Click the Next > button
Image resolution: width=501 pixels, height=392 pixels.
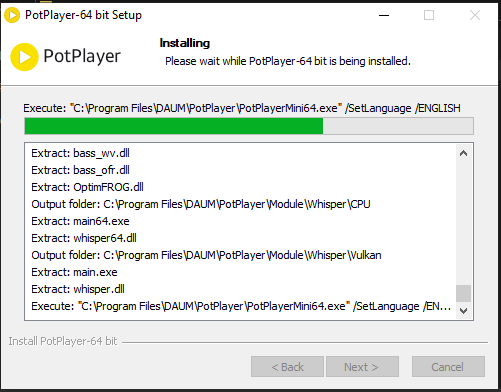click(362, 367)
